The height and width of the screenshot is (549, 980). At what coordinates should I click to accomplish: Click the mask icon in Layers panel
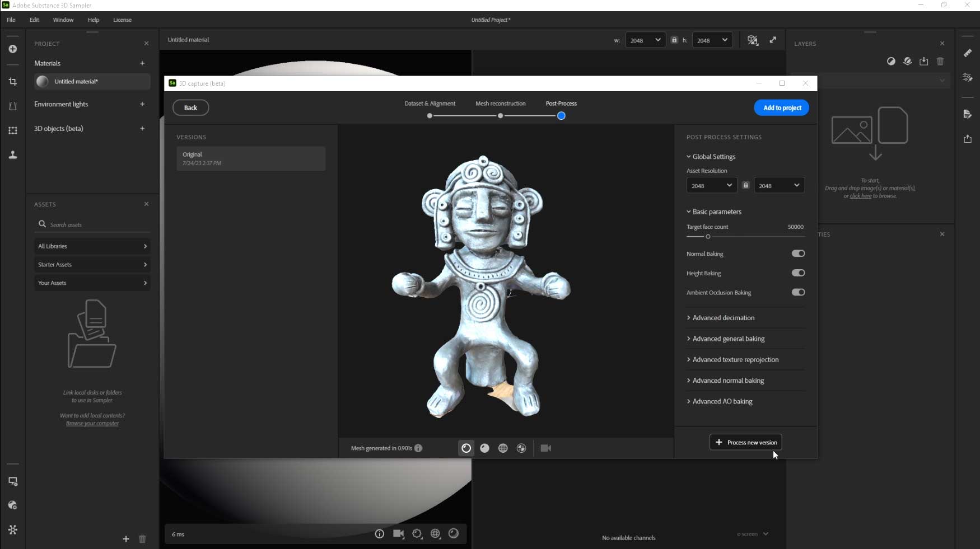[891, 61]
